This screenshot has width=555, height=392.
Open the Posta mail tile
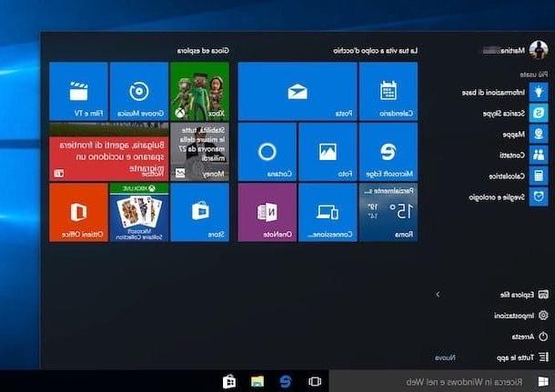(298, 91)
